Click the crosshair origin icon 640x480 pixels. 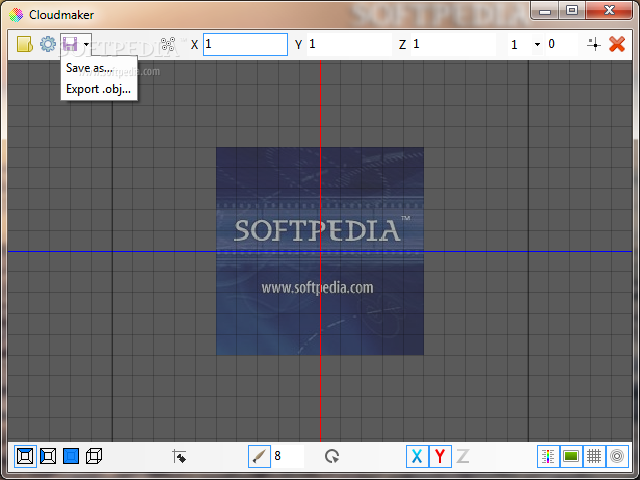click(594, 44)
